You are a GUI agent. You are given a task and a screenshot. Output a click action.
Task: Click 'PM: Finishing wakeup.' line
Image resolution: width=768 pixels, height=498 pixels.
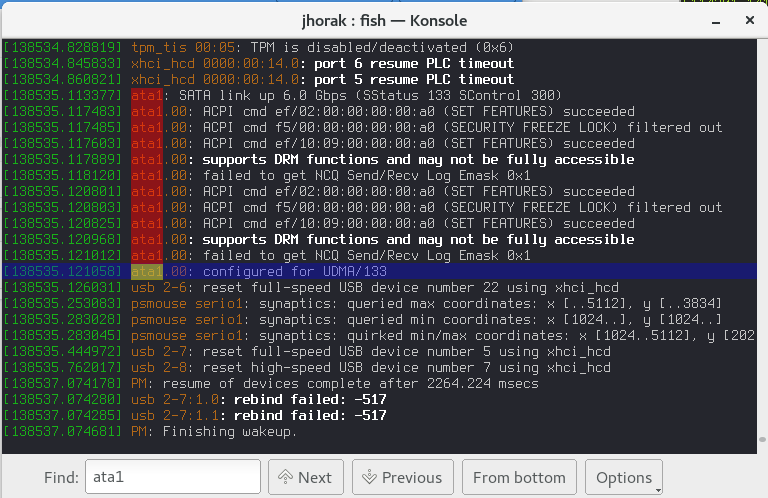click(150, 431)
